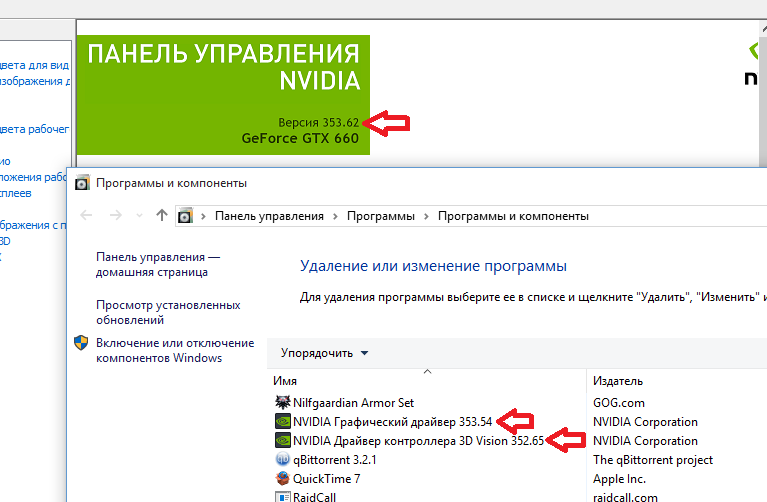Viewport: 767px width, 502px height.
Task: Click NVIDIA icon of graphics driver entry
Action: pyautogui.click(x=283, y=421)
